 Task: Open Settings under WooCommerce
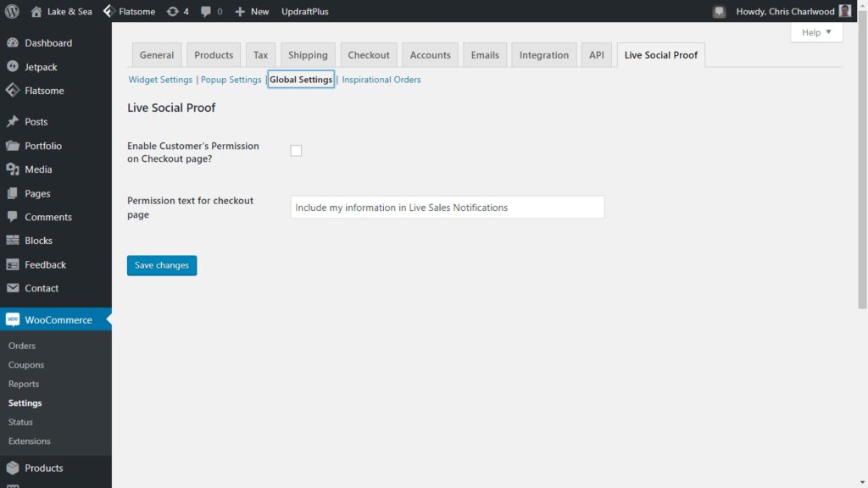(x=25, y=402)
